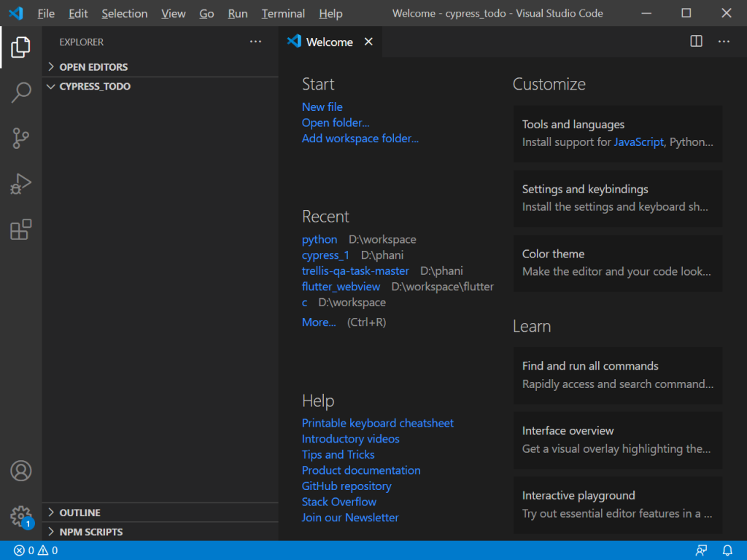Open the notifications bell in status bar
Viewport: 747px width, 560px height.
727,551
